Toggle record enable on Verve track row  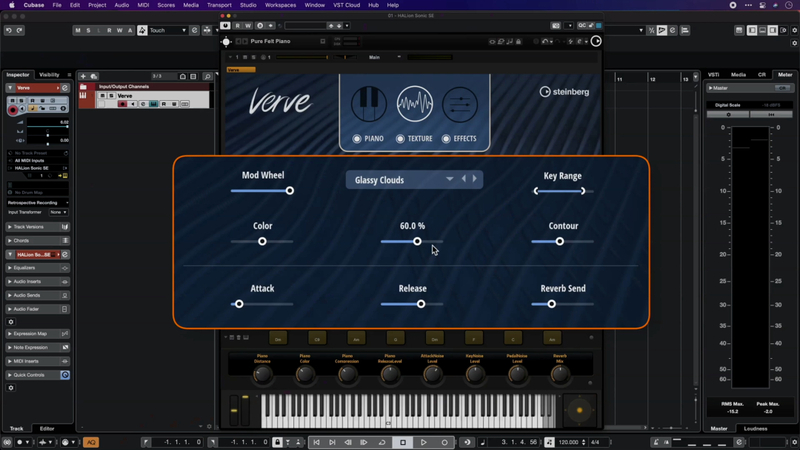pos(122,104)
